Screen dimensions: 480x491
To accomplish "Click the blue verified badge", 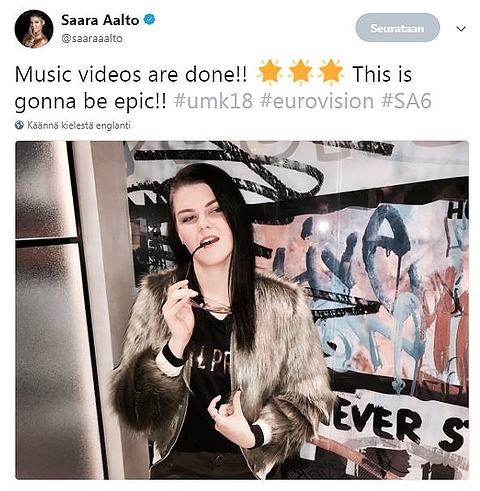I will 149,20.
